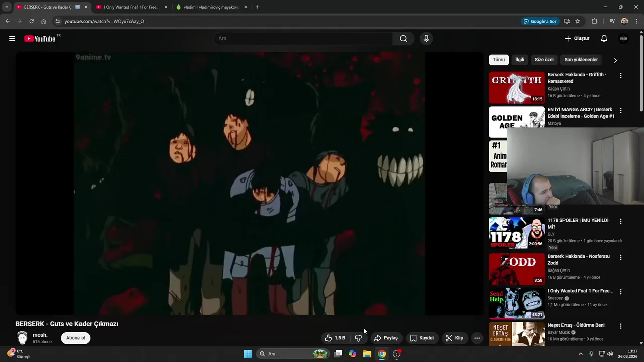Open the YouTube account avatar menu
Viewport: 644px width, 362px height.
coord(623,39)
